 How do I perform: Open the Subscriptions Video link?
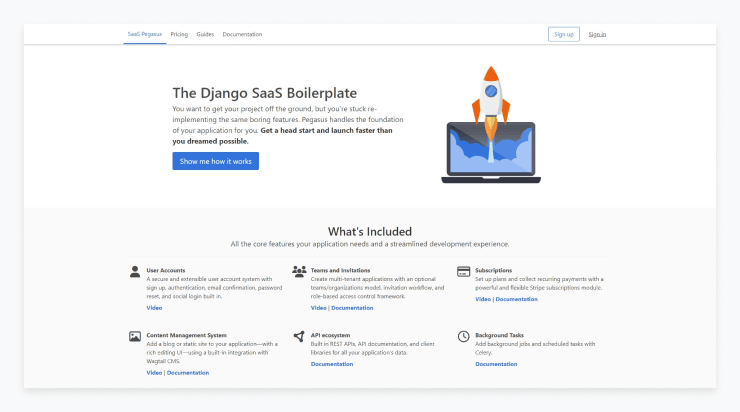pos(483,299)
